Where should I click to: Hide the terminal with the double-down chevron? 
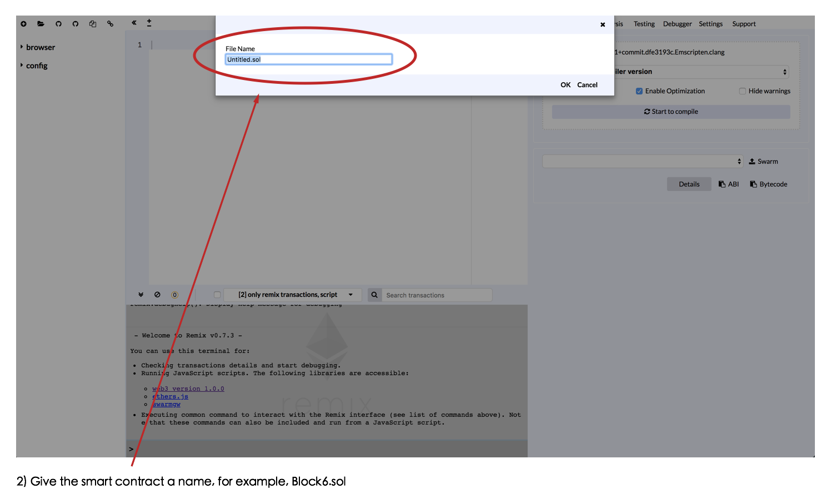click(141, 295)
